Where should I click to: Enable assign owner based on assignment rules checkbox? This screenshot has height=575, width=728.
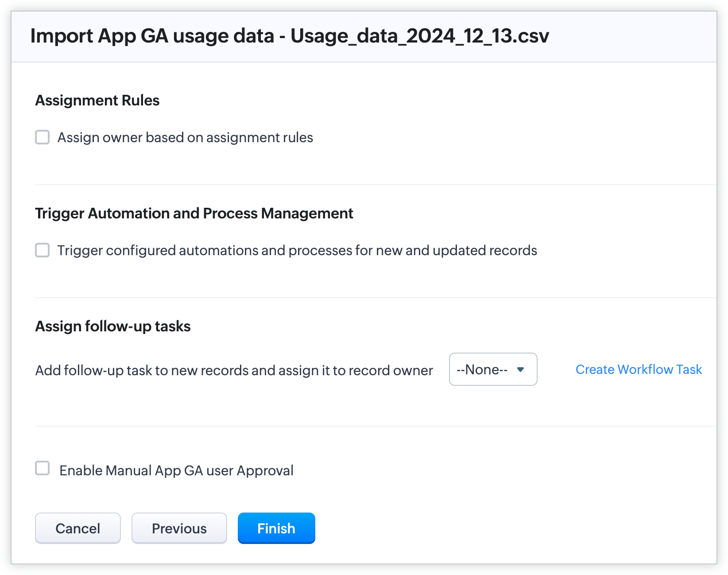tap(43, 137)
